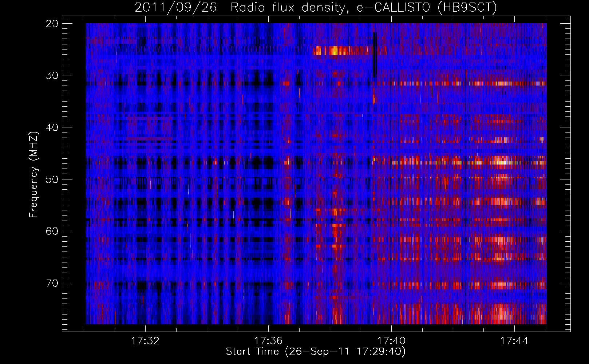The height and width of the screenshot is (364, 589).
Task: Click the 50 MHz frequency tick label
Action: pyautogui.click(x=52, y=179)
